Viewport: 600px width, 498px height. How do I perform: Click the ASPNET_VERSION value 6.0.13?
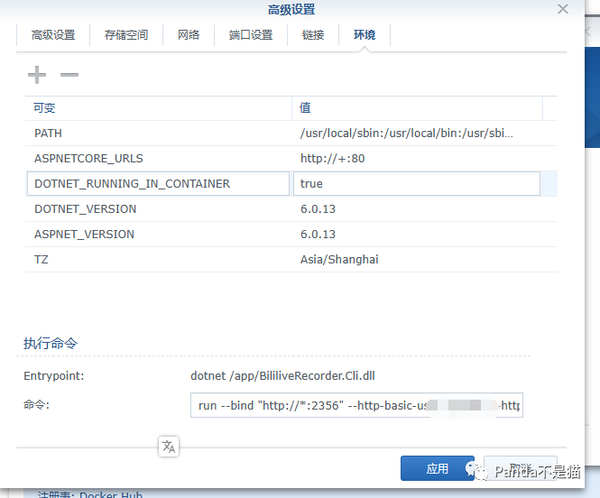click(318, 234)
